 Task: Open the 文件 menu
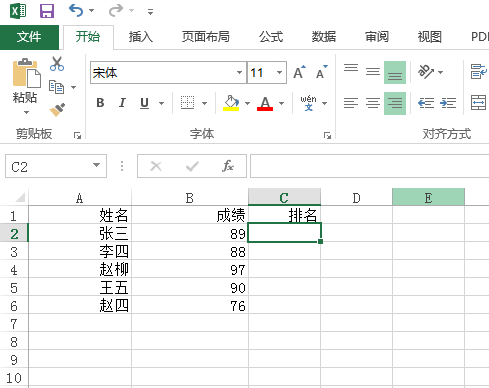coord(29,37)
